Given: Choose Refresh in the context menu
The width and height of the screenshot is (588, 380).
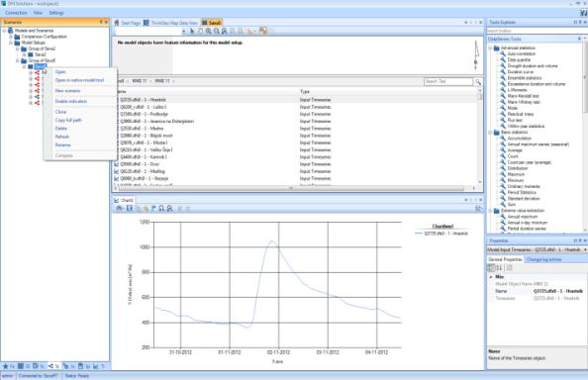Looking at the screenshot, I should point(62,137).
